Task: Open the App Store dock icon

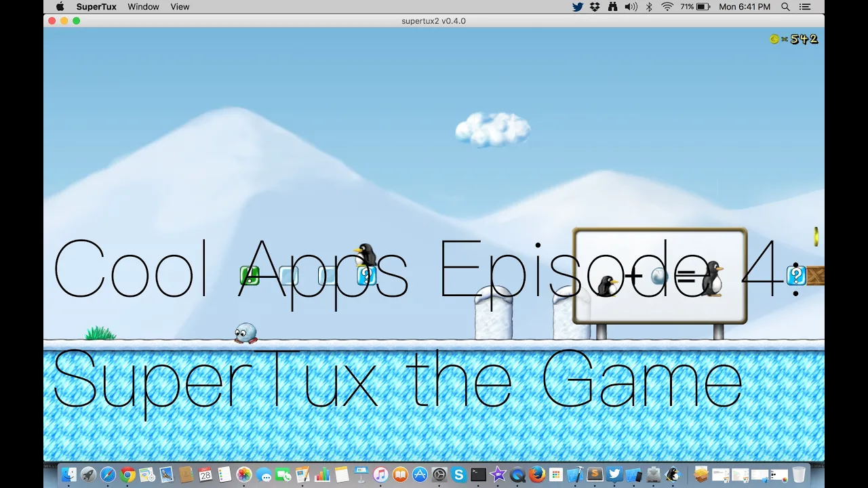Action: coord(420,474)
